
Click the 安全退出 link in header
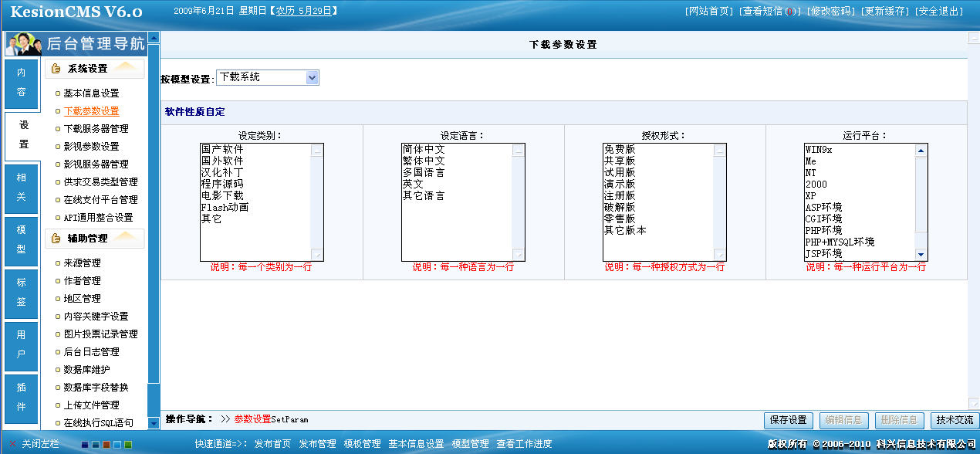tap(939, 12)
